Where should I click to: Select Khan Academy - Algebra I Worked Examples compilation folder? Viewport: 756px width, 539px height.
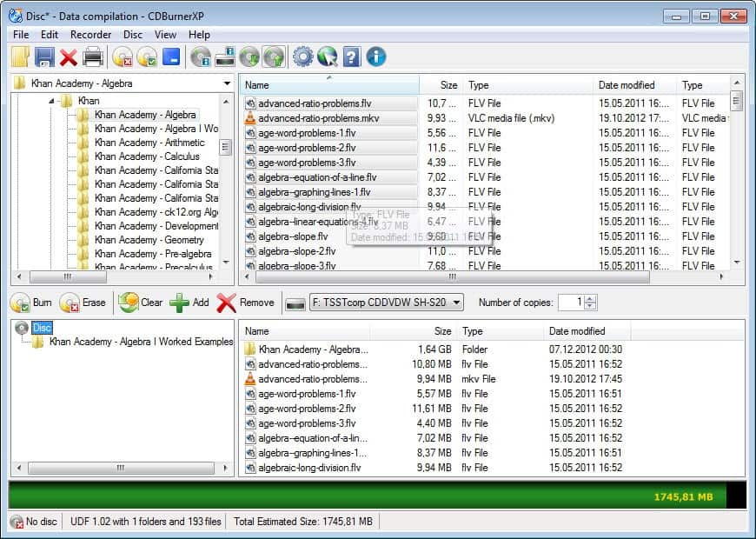pyautogui.click(x=142, y=342)
